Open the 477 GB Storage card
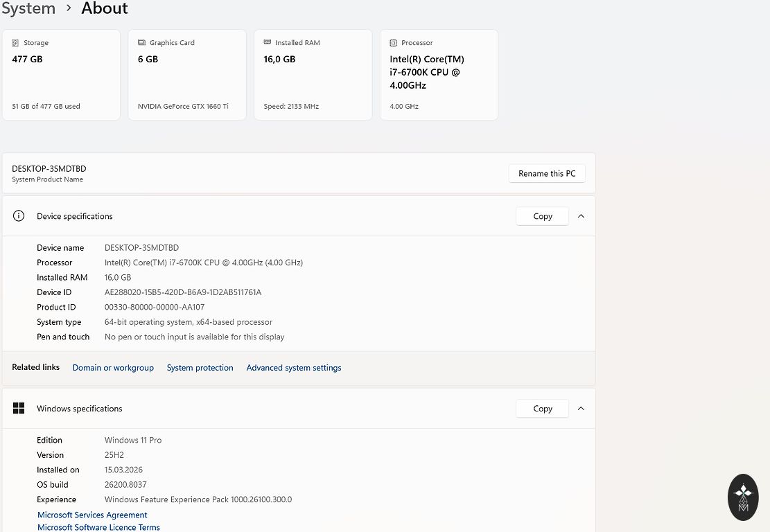The width and height of the screenshot is (770, 532). pos(61,75)
